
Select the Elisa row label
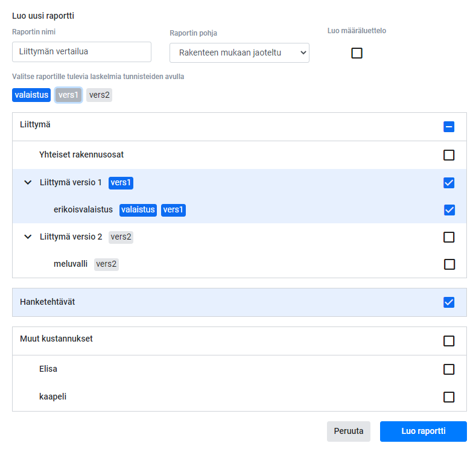tap(48, 369)
